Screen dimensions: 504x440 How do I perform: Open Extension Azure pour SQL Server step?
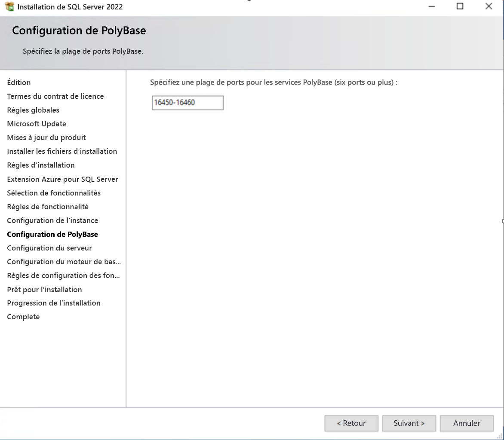(63, 179)
